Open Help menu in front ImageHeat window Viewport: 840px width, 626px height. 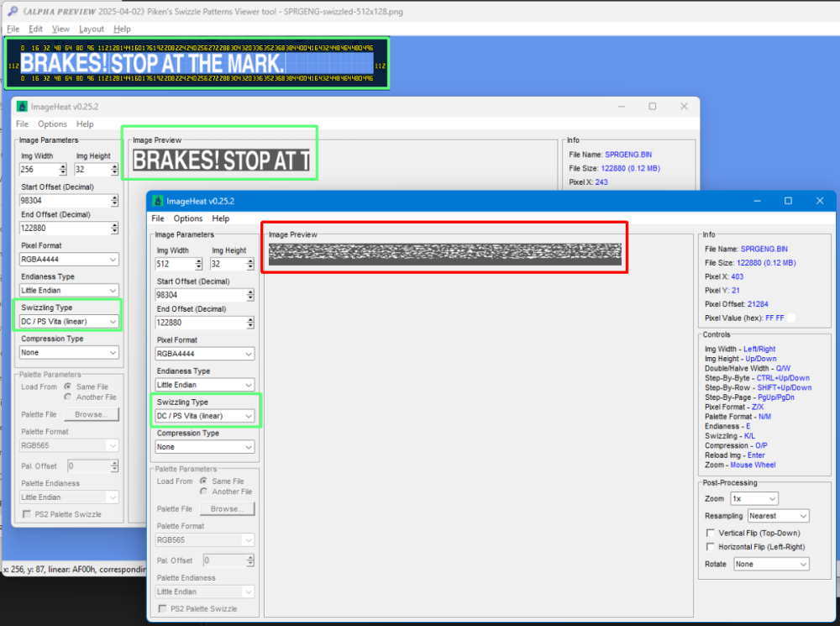pos(220,218)
